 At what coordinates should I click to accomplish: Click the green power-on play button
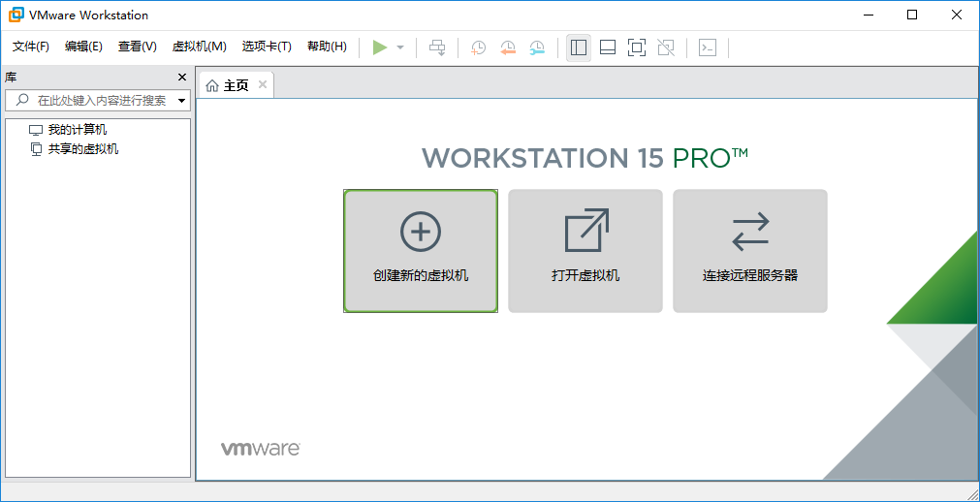[x=380, y=47]
